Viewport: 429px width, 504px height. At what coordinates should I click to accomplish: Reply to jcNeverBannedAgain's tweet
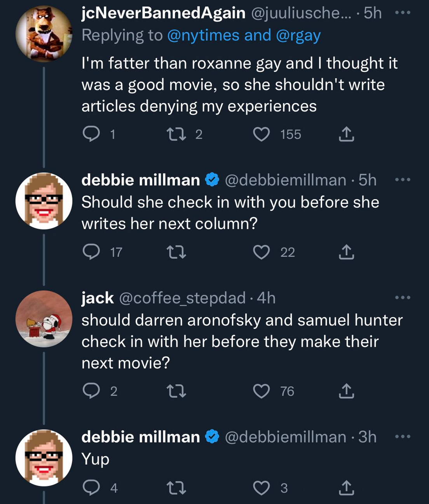[91, 134]
